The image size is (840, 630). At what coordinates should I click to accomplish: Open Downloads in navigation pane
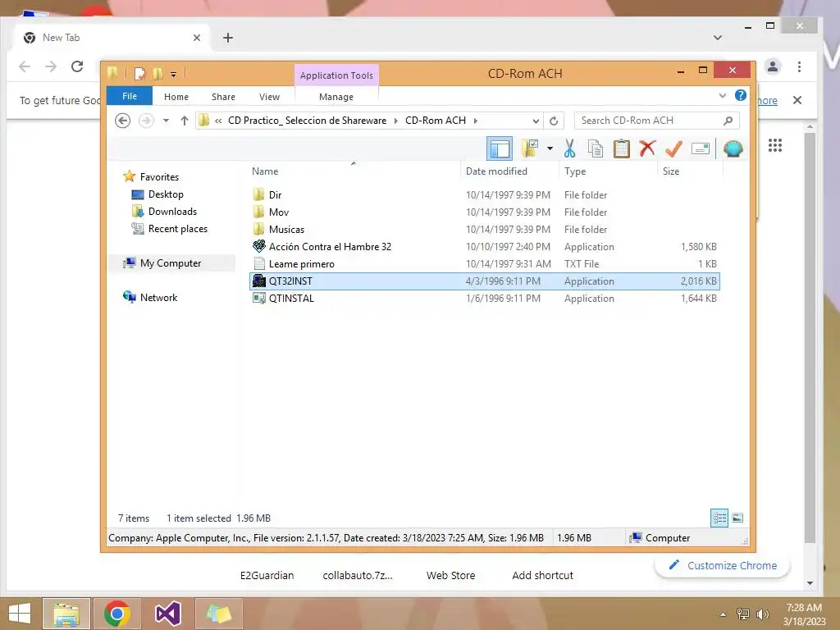[172, 211]
